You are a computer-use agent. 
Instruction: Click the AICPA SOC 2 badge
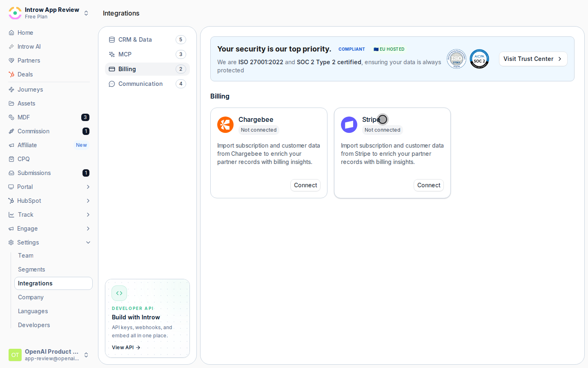479,59
